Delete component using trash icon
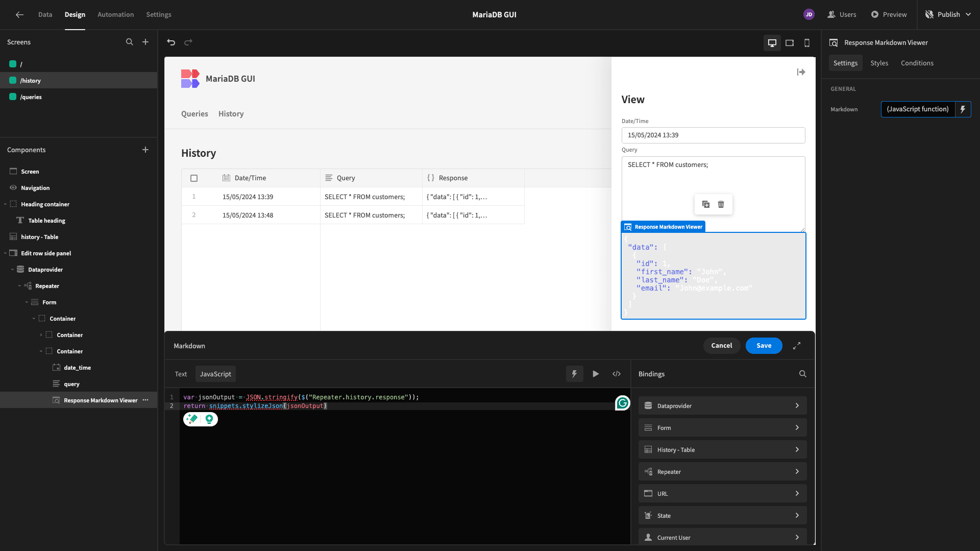This screenshot has height=551, width=980. [721, 204]
